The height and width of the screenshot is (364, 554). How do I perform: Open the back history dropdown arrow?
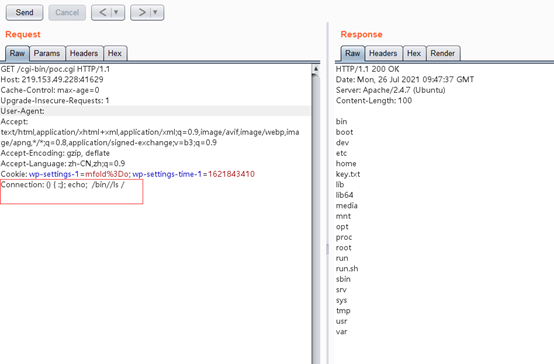[x=116, y=13]
